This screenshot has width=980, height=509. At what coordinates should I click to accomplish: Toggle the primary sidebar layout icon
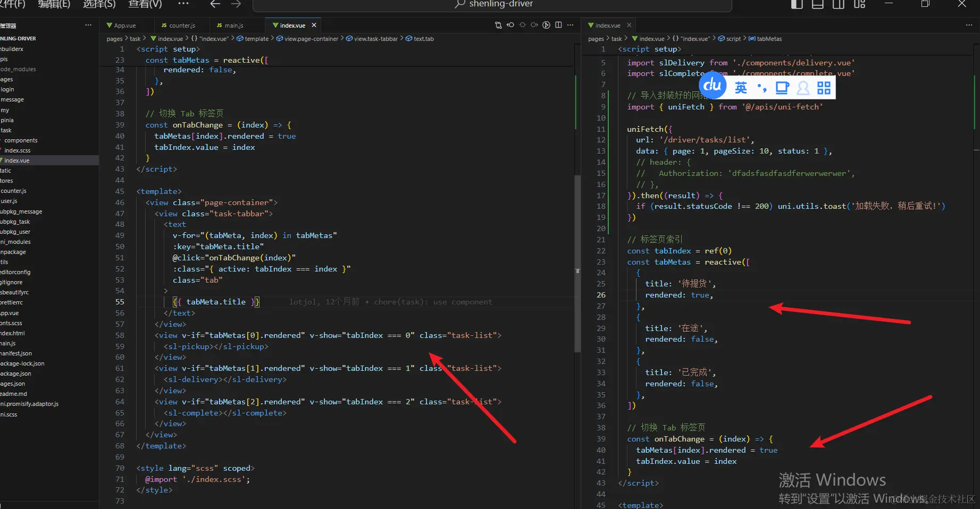pyautogui.click(x=797, y=4)
